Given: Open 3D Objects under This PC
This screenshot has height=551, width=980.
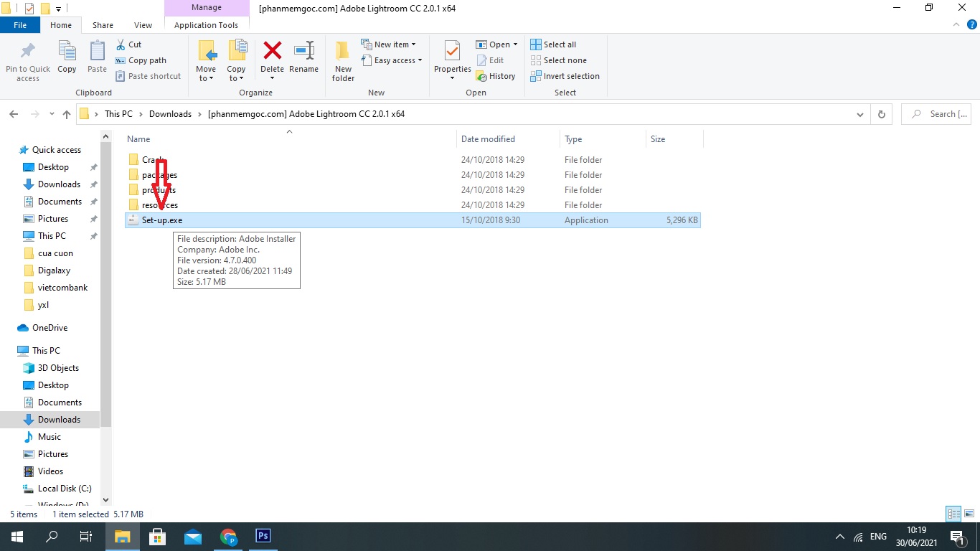Looking at the screenshot, I should coord(58,368).
